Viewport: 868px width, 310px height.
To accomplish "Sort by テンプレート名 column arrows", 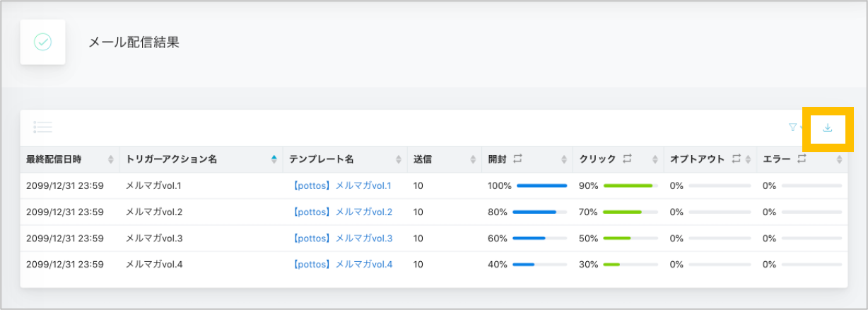I will (399, 159).
